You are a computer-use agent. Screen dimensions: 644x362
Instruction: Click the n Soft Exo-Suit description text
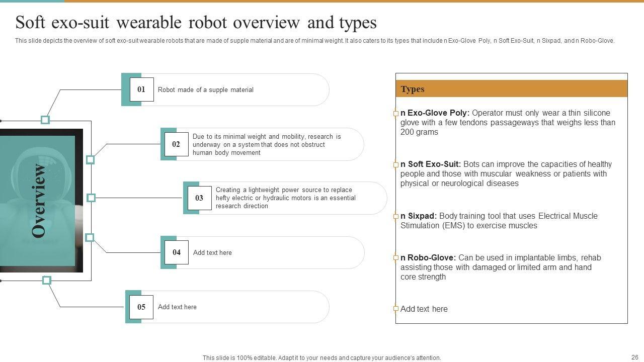[506, 174]
